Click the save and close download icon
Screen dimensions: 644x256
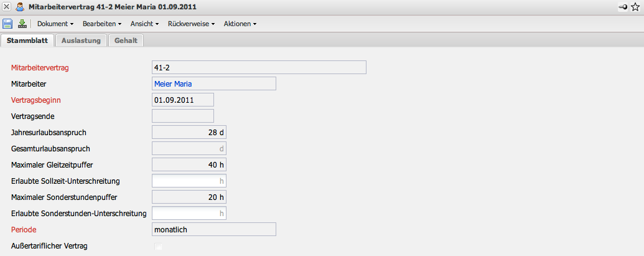pyautogui.click(x=22, y=24)
